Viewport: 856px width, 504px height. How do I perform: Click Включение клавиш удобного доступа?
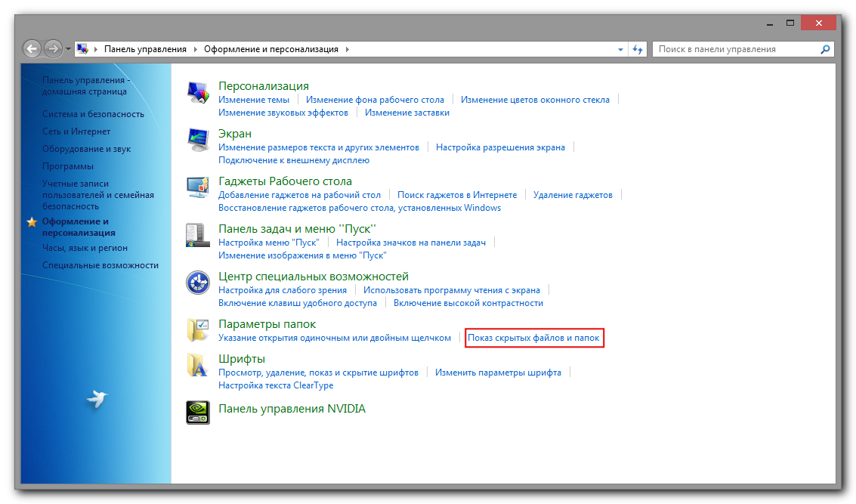[x=298, y=304]
